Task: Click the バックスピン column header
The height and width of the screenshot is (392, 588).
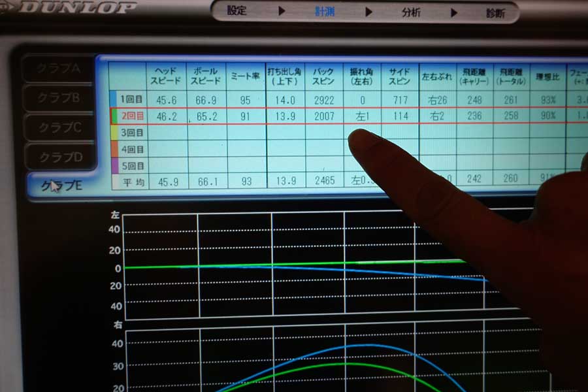Action: [x=323, y=76]
